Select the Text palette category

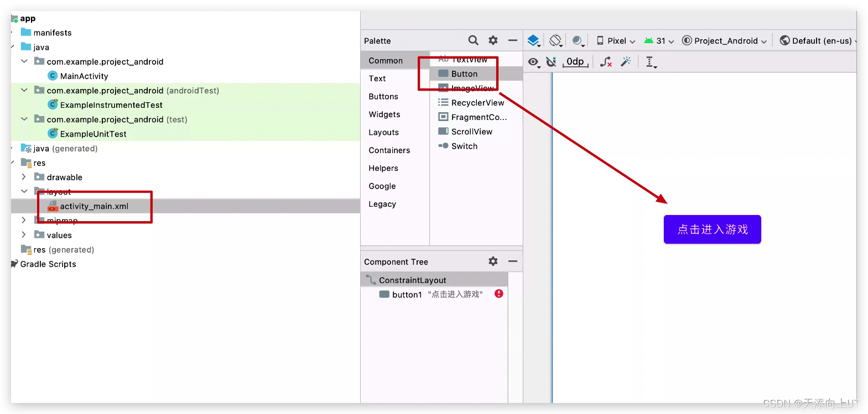tap(395, 78)
